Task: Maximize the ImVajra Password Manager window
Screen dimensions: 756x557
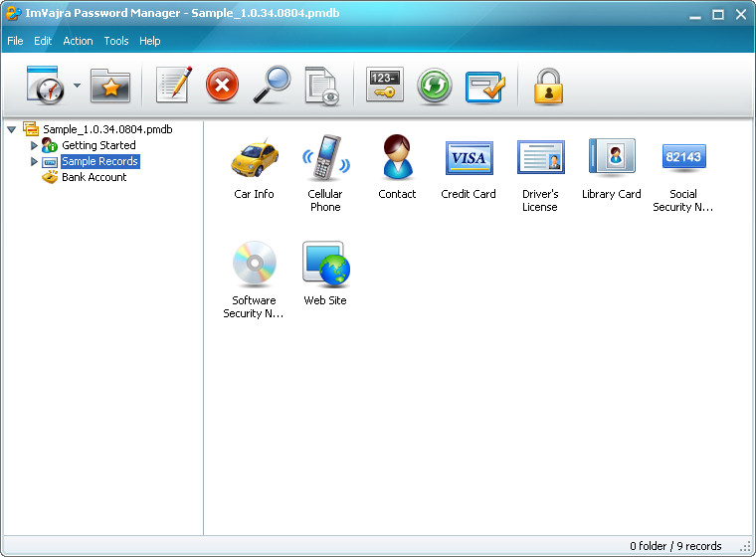Action: coord(718,15)
